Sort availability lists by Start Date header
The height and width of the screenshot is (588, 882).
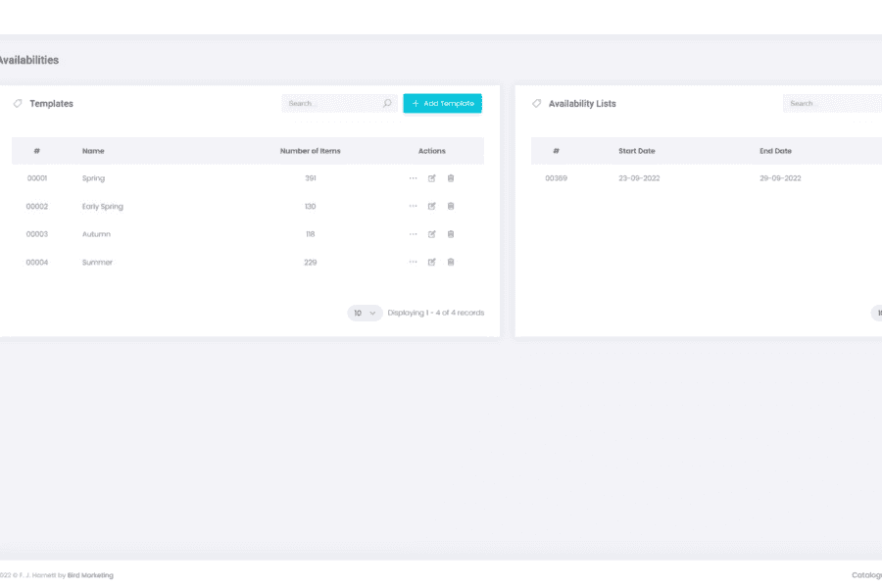point(636,151)
